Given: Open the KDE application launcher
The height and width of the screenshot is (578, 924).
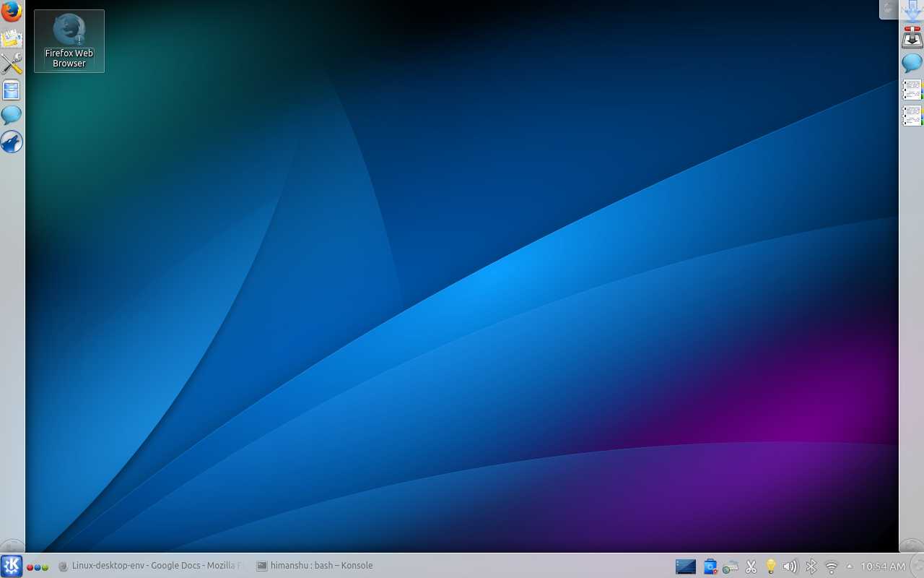Looking at the screenshot, I should pos(12,566).
